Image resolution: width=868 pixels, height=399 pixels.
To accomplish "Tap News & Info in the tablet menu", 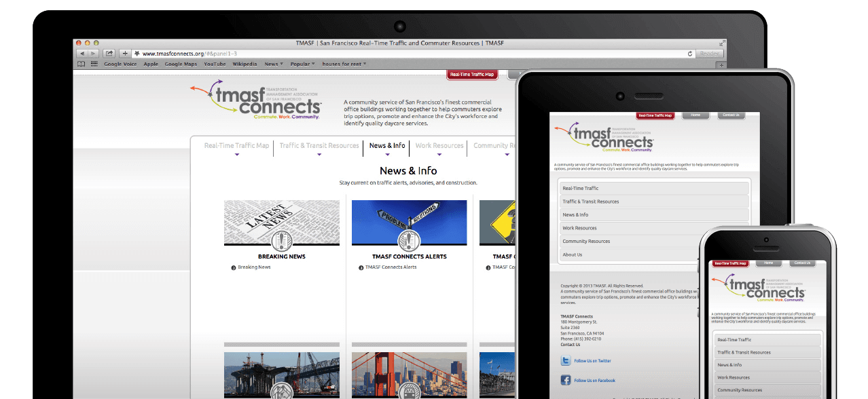I will [x=654, y=215].
